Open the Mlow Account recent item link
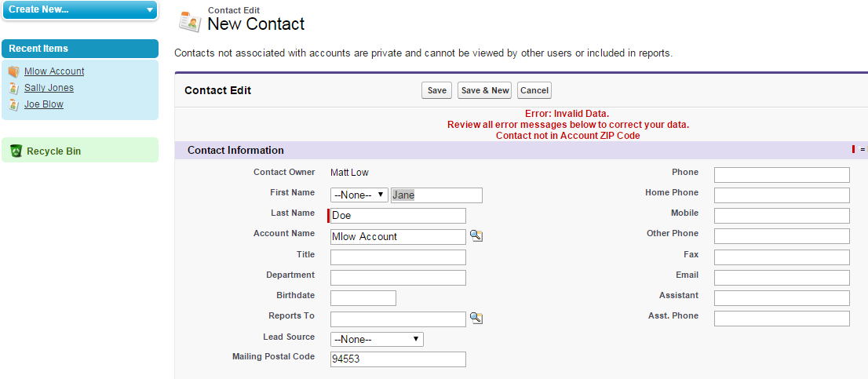Viewport: 868px width, 379px height. [x=54, y=71]
